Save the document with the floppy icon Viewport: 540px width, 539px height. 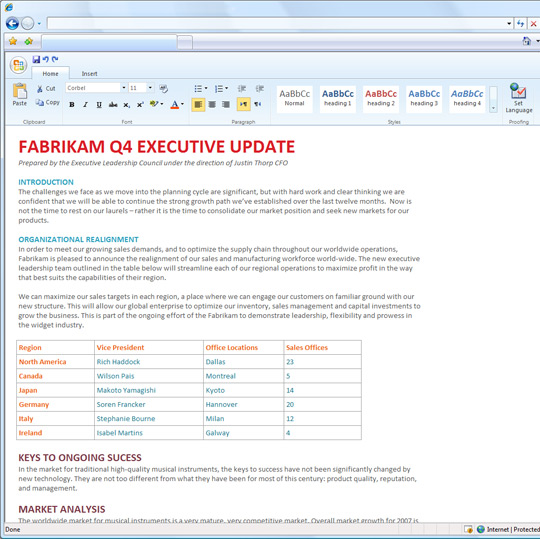click(36, 59)
